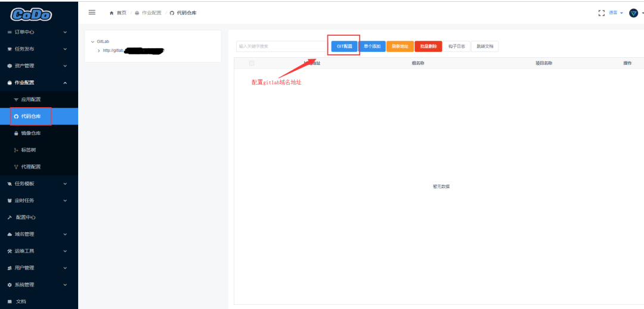
Task: Click 代理配置 submenu icon
Action: click(x=16, y=167)
